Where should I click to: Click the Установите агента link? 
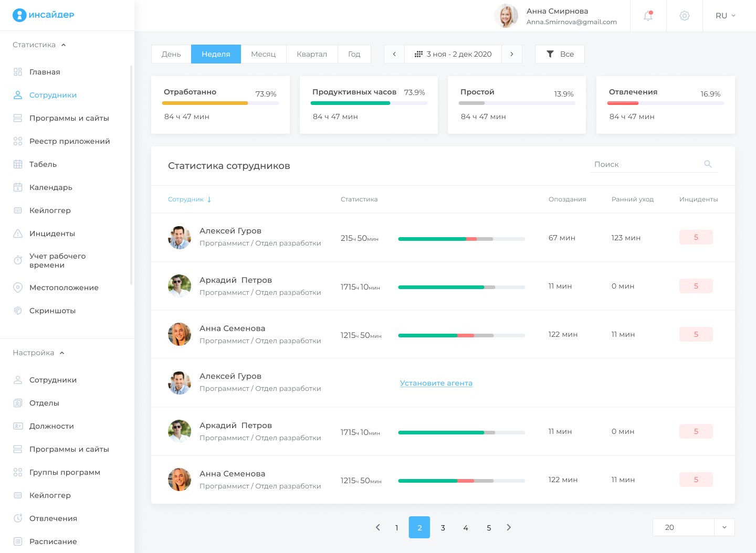436,383
